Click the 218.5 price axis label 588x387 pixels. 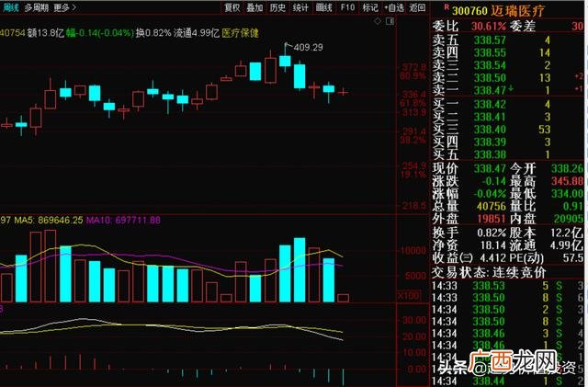(x=414, y=206)
